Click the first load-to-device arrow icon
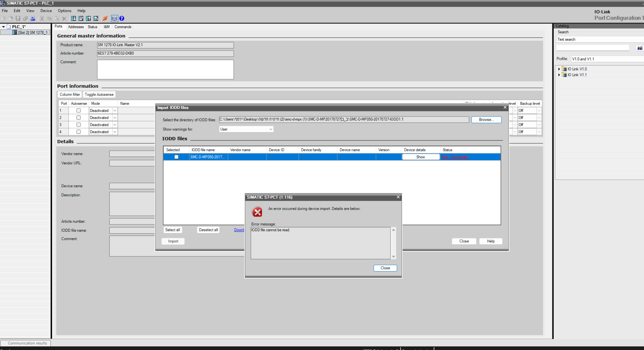 click(x=73, y=18)
